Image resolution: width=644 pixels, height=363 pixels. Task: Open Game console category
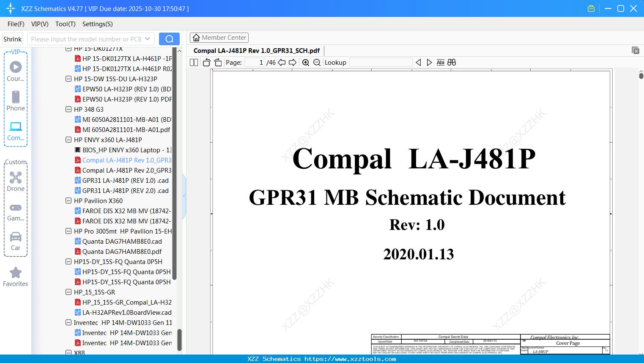coord(16,212)
